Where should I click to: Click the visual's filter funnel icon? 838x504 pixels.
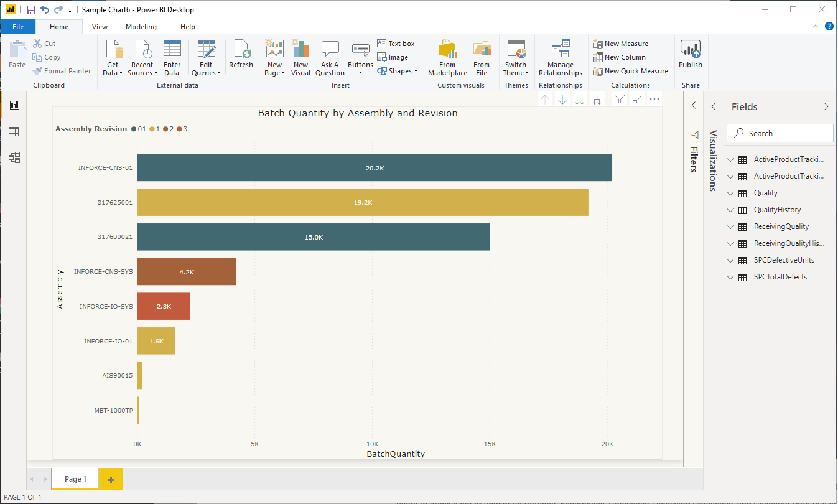(619, 100)
